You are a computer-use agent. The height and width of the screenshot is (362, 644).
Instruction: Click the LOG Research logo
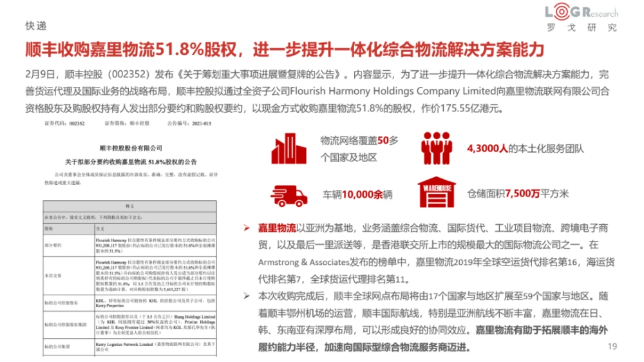(x=581, y=12)
